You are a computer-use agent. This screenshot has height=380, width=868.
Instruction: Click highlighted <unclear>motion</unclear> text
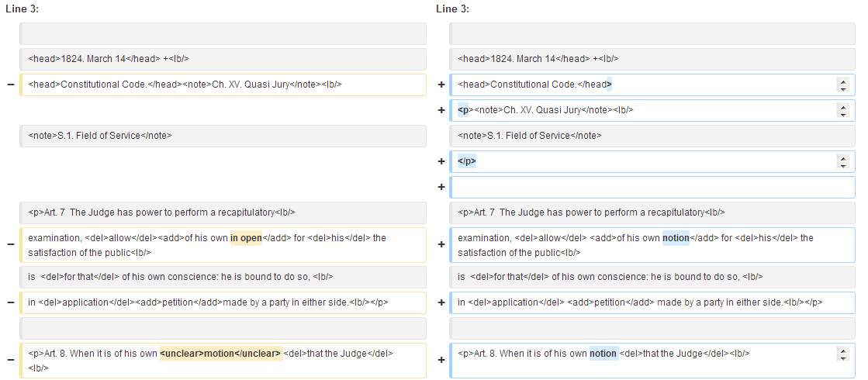coord(221,354)
